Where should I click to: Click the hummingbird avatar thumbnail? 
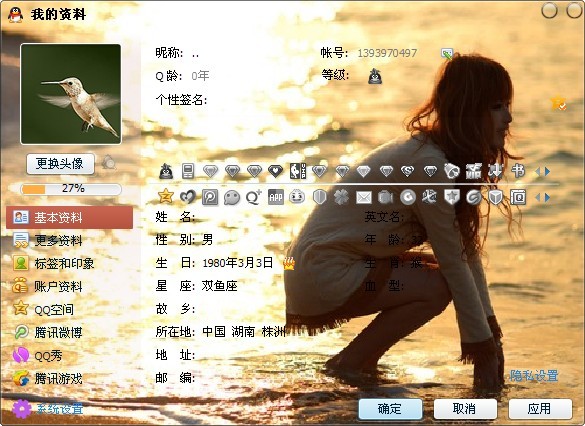click(x=71, y=94)
